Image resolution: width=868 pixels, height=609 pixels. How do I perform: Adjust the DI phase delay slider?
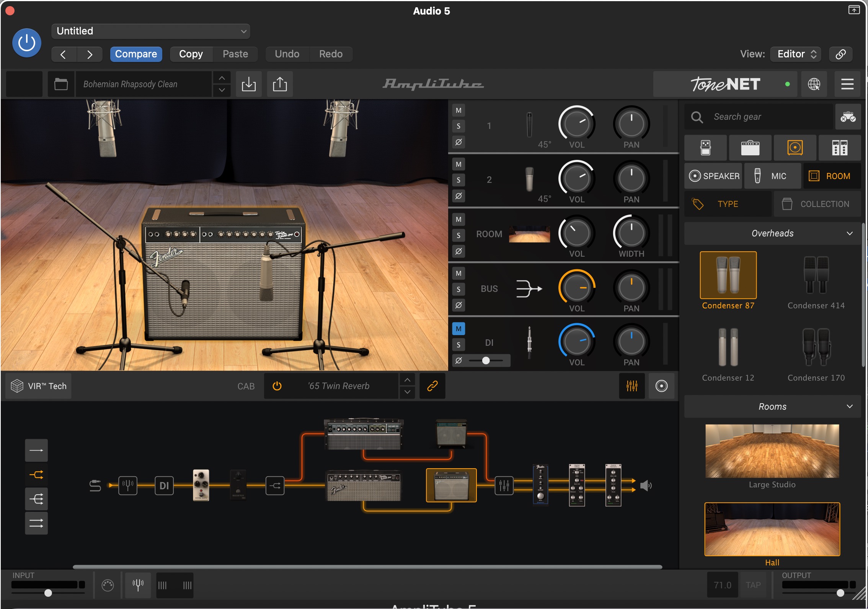pos(486,360)
